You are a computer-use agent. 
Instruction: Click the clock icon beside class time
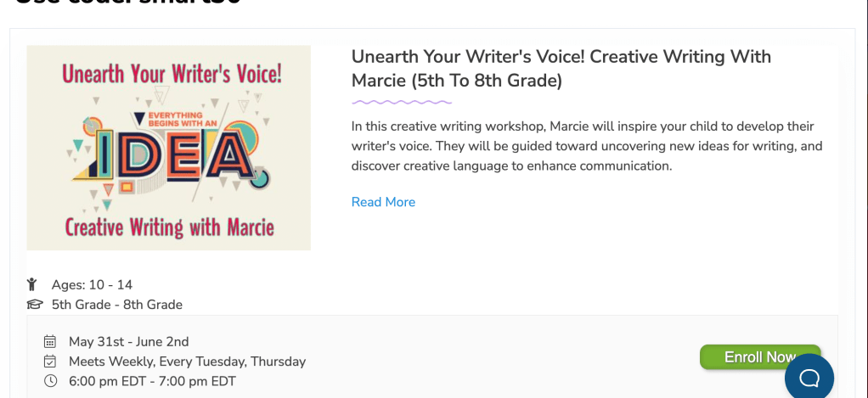[50, 381]
